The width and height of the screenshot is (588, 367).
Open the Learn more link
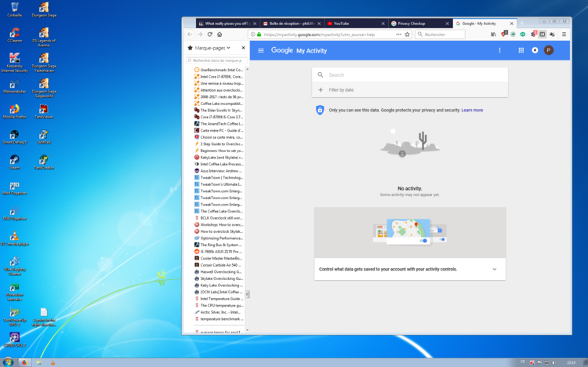pyautogui.click(x=472, y=110)
